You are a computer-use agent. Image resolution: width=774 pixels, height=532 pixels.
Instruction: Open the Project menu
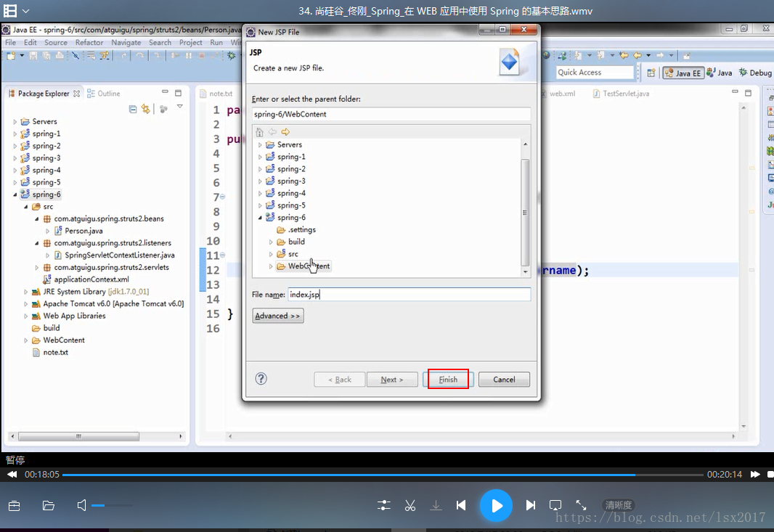(x=190, y=42)
